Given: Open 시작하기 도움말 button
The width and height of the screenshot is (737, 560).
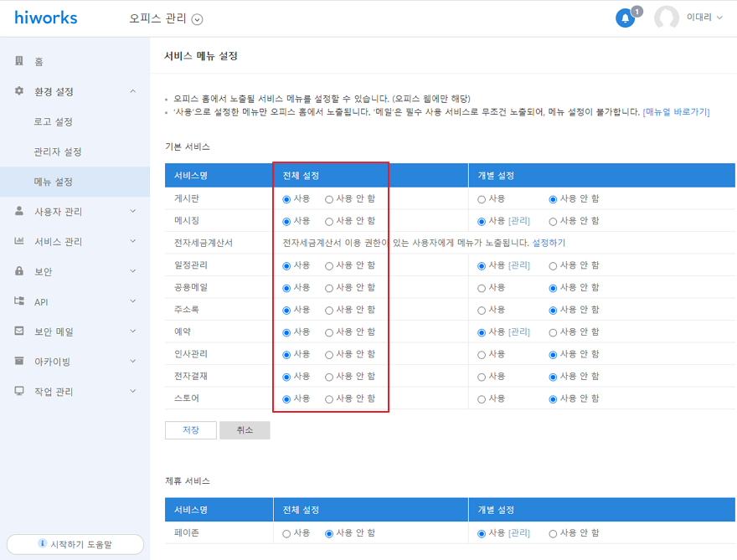Looking at the screenshot, I should (75, 544).
